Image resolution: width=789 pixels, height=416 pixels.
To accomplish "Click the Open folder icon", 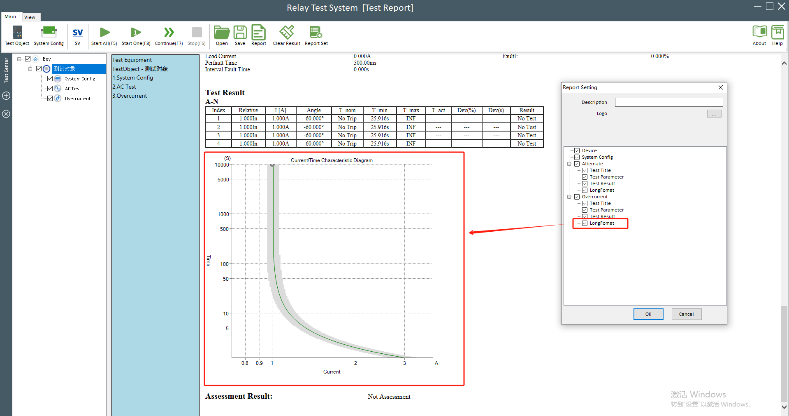I will point(220,35).
